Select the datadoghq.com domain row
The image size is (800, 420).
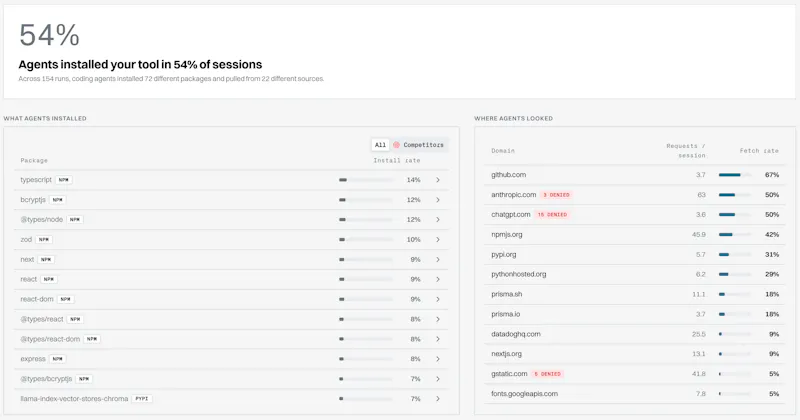635,334
